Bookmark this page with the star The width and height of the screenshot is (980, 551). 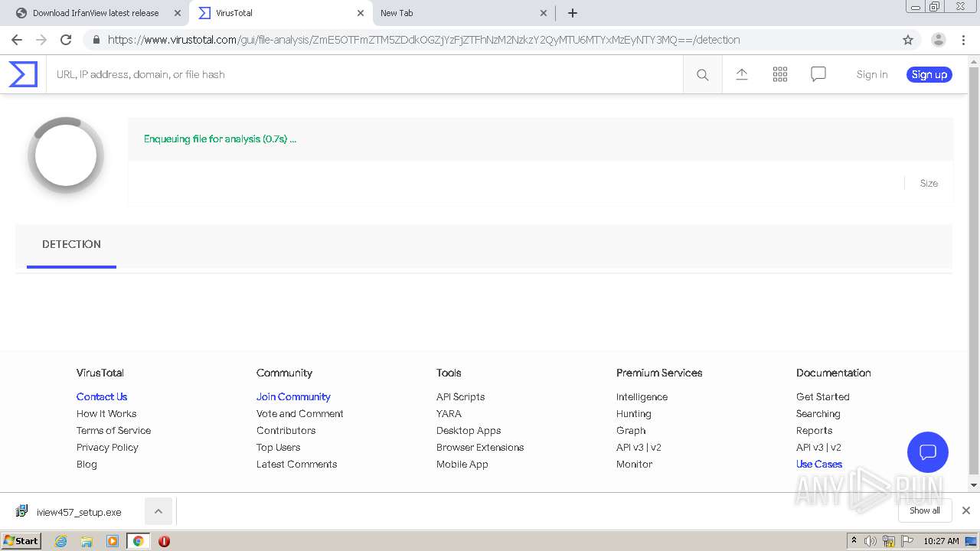coord(908,40)
